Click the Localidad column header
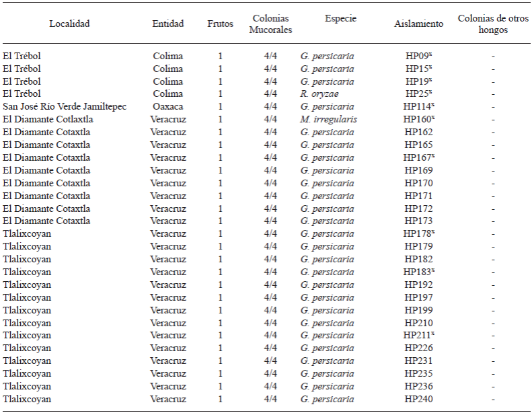 tap(69, 24)
